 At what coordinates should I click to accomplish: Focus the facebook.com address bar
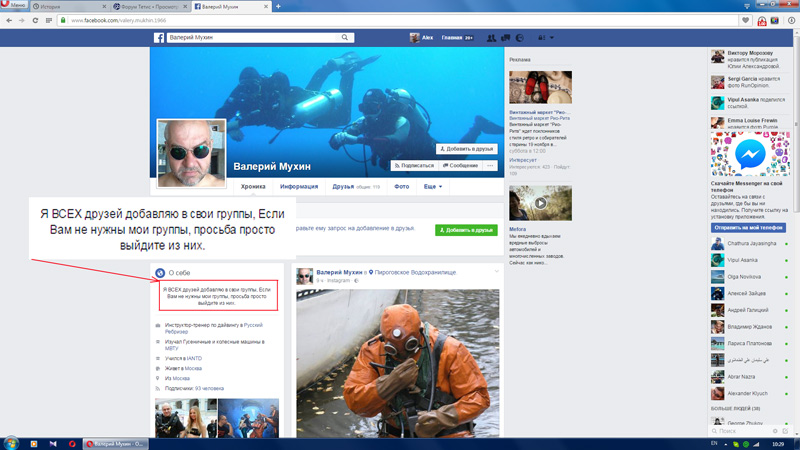[398, 20]
